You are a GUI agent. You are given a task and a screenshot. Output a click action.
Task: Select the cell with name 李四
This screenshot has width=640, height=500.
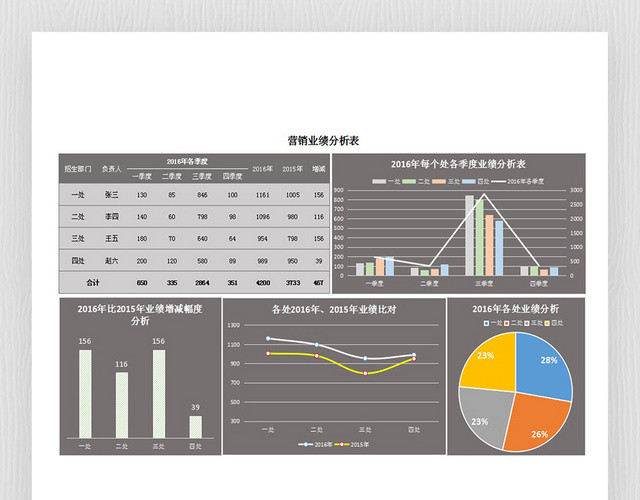(x=111, y=217)
